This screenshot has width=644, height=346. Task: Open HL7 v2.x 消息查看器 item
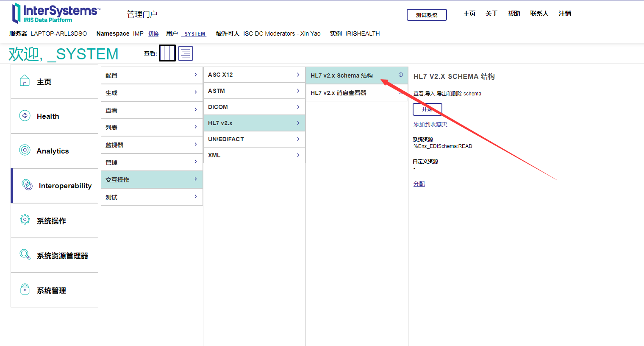click(x=357, y=93)
